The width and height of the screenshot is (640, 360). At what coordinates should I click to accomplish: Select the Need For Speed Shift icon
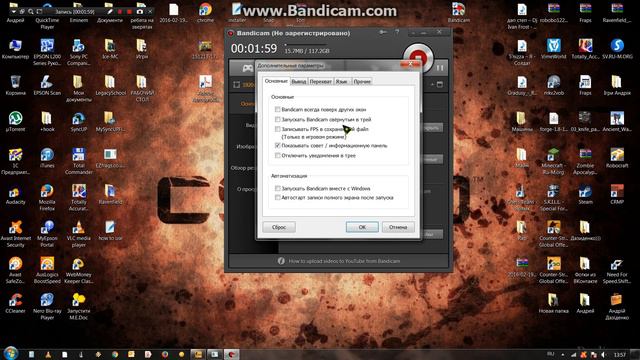617,271
